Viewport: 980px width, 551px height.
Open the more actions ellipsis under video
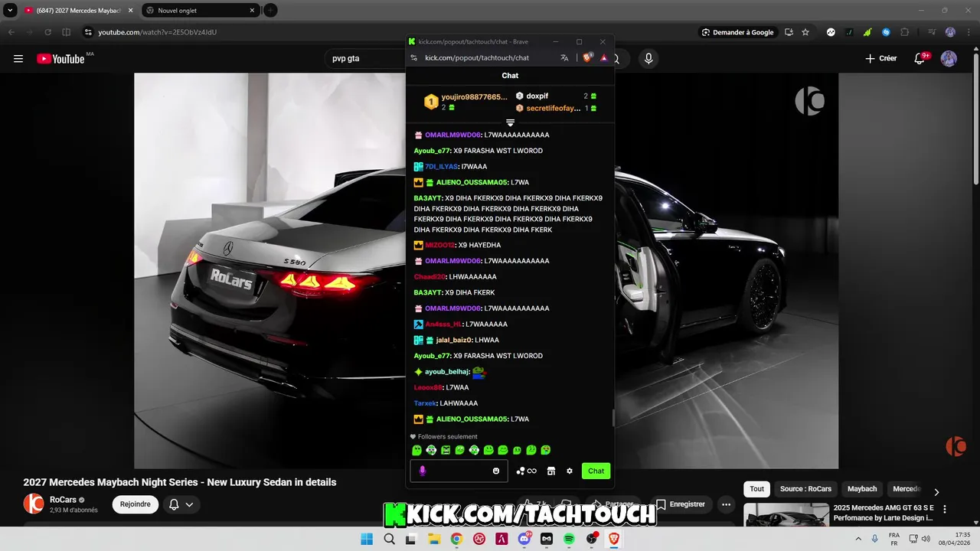(727, 504)
